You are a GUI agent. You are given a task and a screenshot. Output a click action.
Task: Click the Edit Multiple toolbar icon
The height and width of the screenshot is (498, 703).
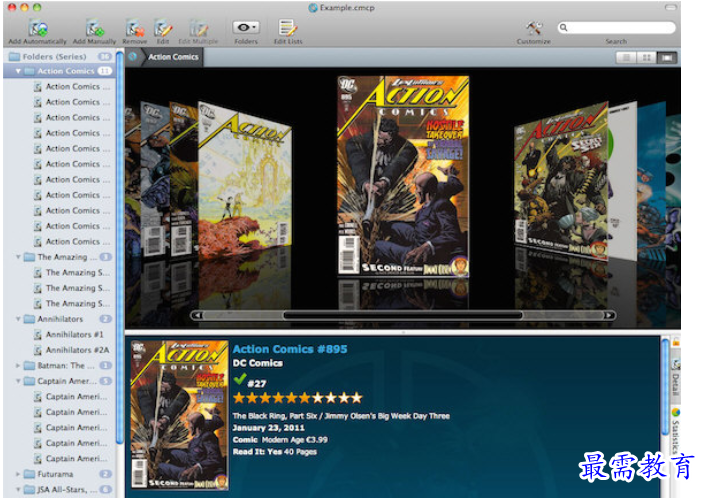[198, 29]
